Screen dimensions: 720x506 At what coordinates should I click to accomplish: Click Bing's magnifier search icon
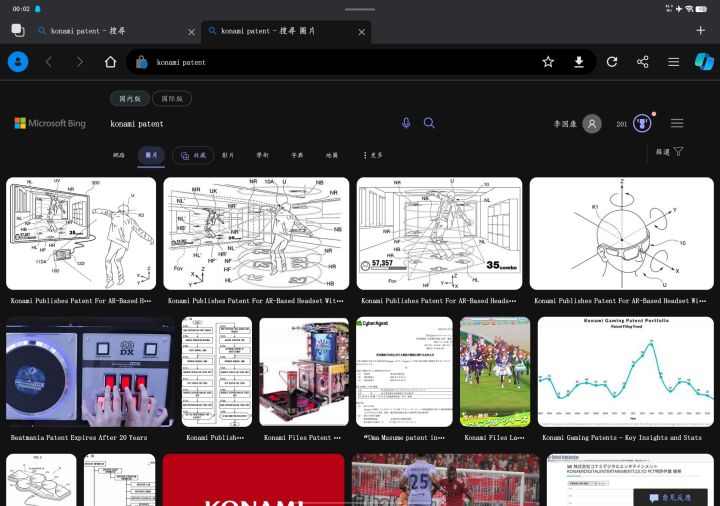(x=429, y=123)
